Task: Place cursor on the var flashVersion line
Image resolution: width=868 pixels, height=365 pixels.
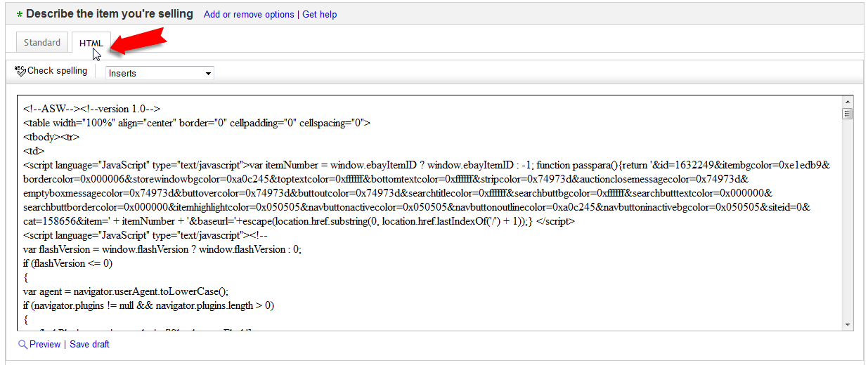Action: tap(162, 250)
